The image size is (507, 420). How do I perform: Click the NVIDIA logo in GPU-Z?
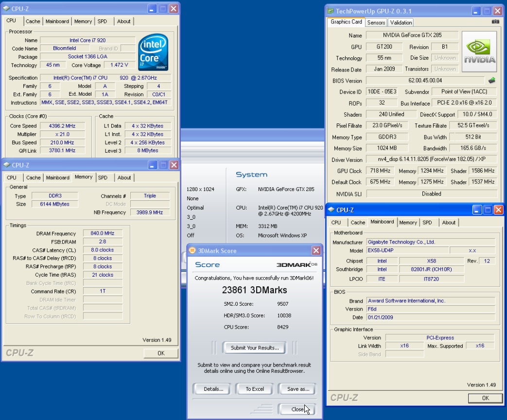[479, 52]
